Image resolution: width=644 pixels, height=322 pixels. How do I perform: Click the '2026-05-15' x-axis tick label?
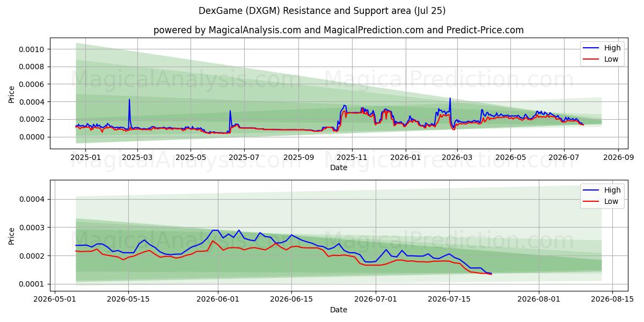click(129, 300)
